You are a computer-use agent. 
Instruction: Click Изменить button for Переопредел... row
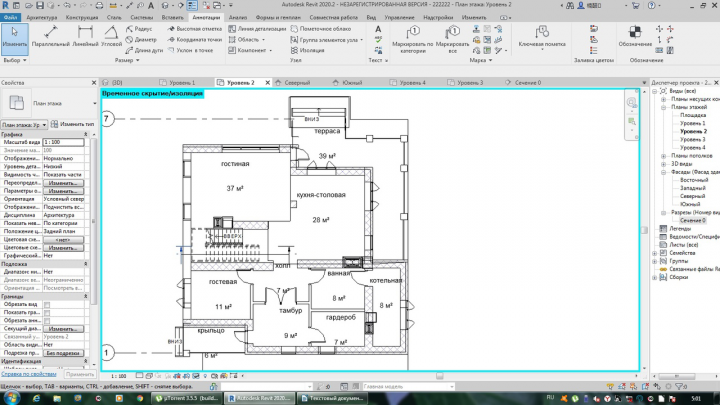click(x=63, y=183)
